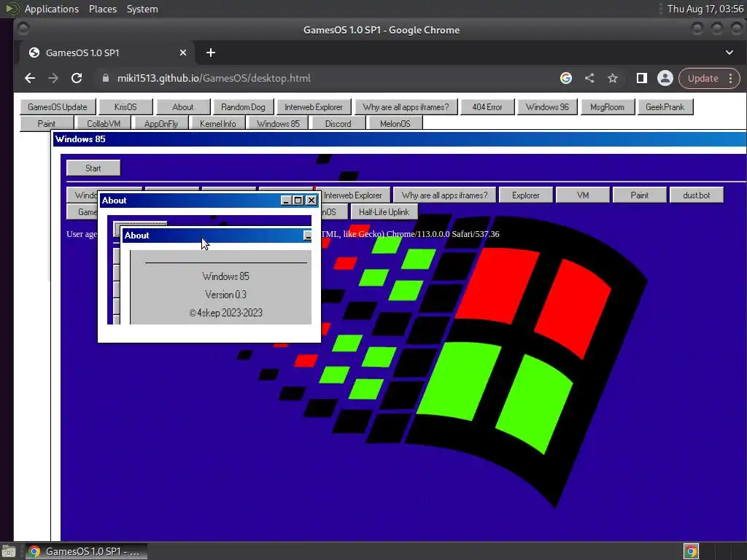Share this page via share icon

coord(589,78)
